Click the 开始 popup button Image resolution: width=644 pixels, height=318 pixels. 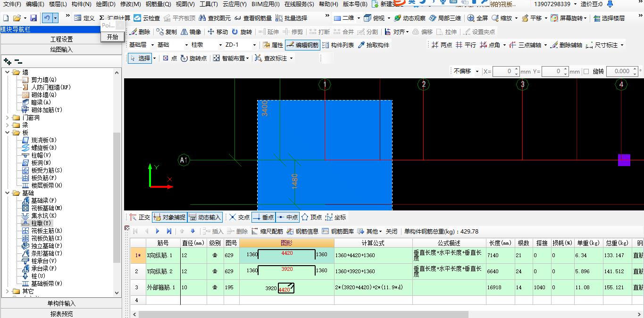pos(113,36)
